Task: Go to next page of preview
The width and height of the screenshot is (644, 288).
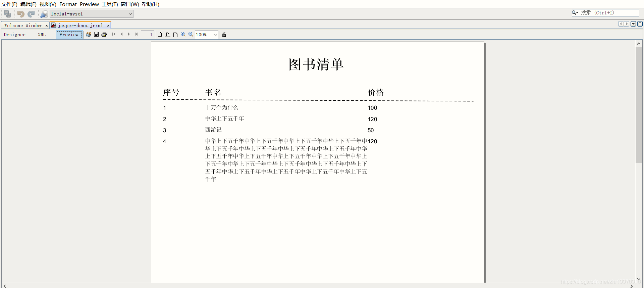Action: 129,34
